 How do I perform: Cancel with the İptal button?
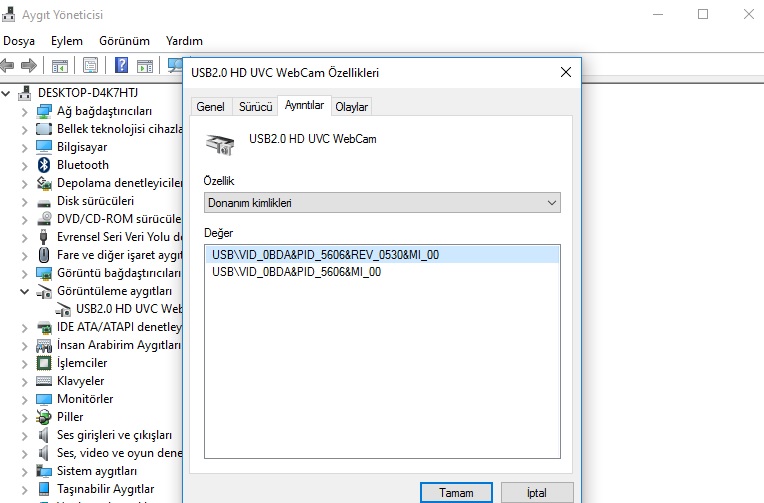(x=537, y=492)
